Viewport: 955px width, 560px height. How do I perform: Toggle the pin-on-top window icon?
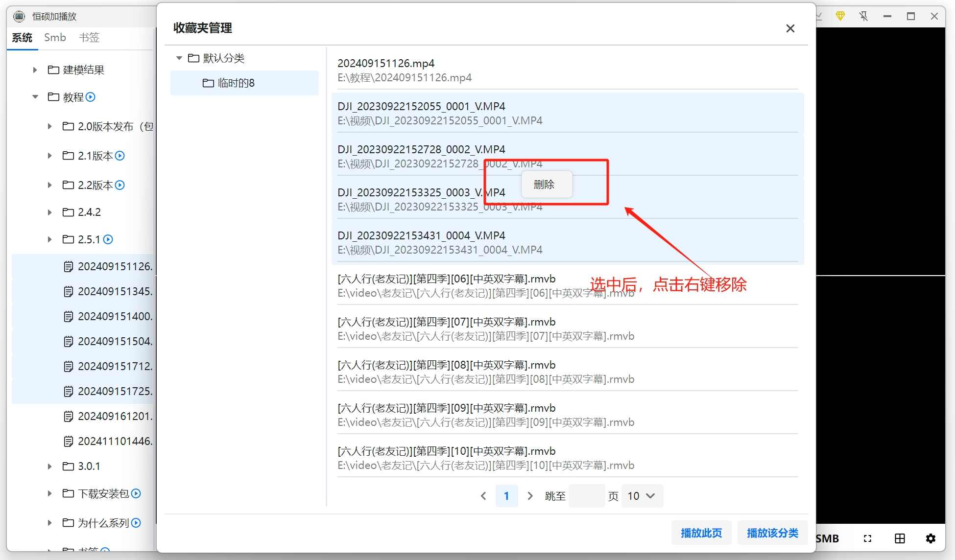coord(863,16)
